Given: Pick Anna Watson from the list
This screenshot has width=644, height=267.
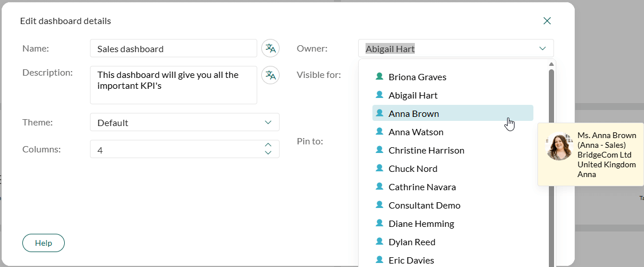Looking at the screenshot, I should [453, 132].
